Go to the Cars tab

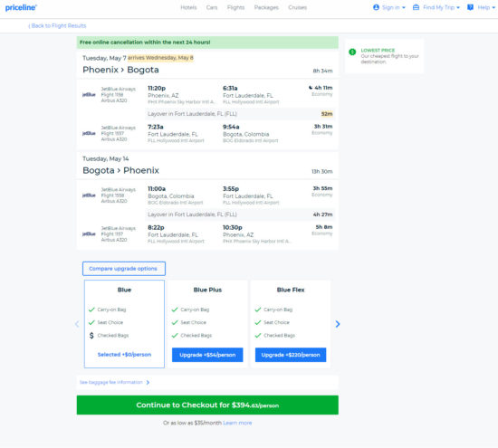point(212,7)
